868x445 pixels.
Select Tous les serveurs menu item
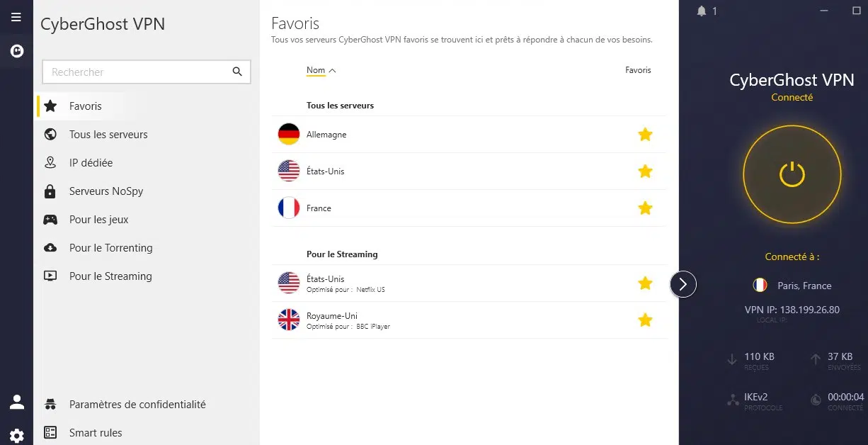[108, 135]
